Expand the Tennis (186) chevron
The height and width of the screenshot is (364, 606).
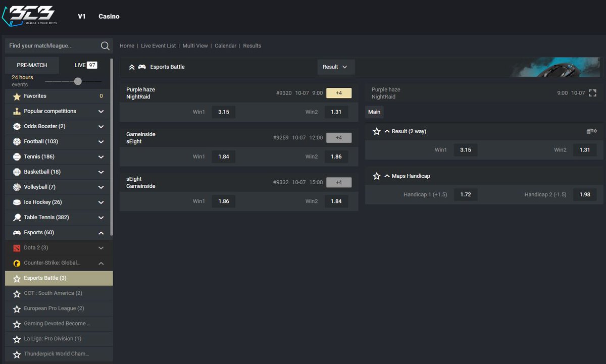[101, 157]
